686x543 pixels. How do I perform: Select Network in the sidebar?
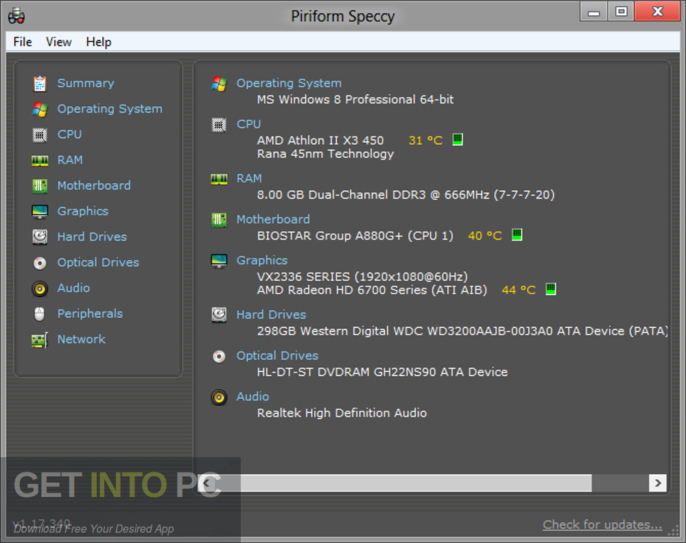tap(81, 339)
